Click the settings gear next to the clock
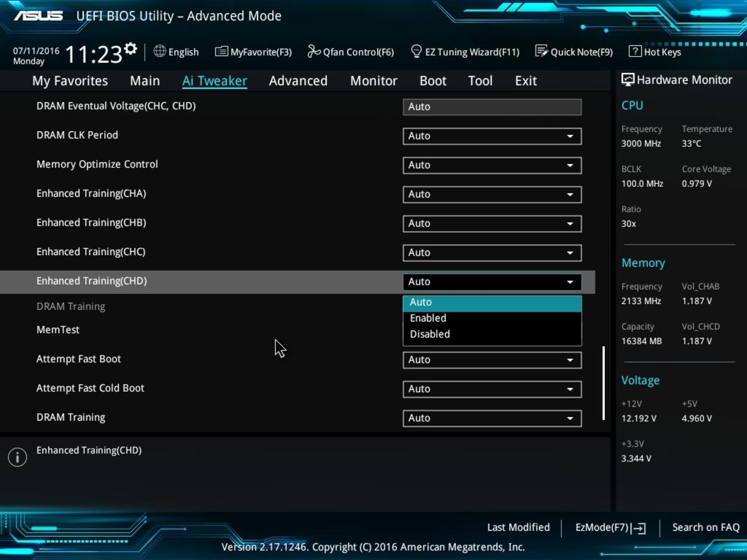Viewport: 747px width, 560px height. (x=130, y=49)
